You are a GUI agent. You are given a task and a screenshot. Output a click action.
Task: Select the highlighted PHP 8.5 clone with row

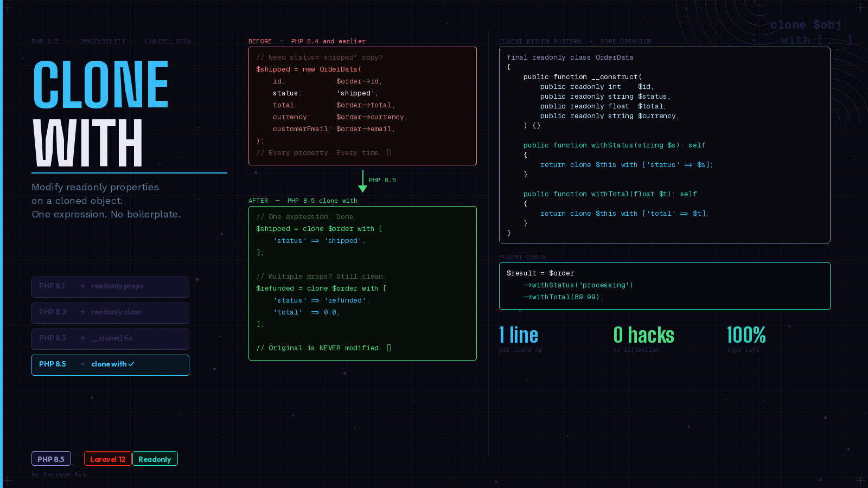pos(110,365)
